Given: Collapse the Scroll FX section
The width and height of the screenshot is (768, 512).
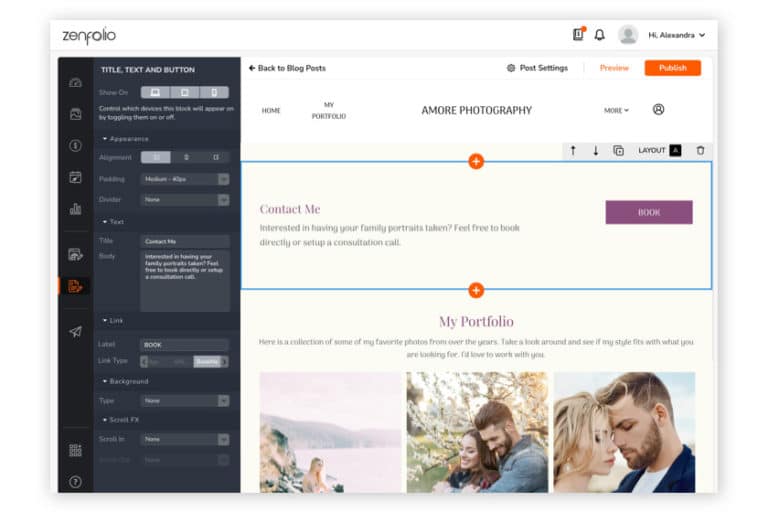Looking at the screenshot, I should coord(120,420).
